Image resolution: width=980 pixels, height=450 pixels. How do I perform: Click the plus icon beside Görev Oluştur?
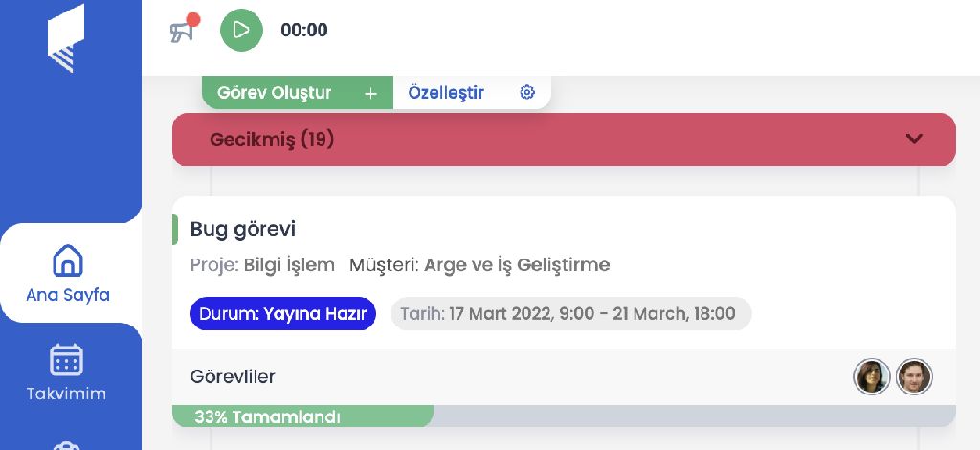pos(371,93)
